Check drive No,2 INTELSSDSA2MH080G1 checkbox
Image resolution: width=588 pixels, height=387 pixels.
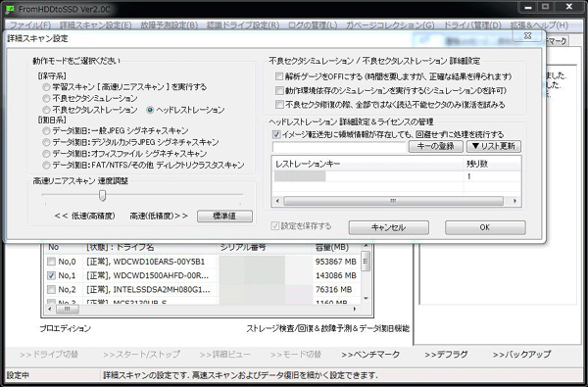51,289
